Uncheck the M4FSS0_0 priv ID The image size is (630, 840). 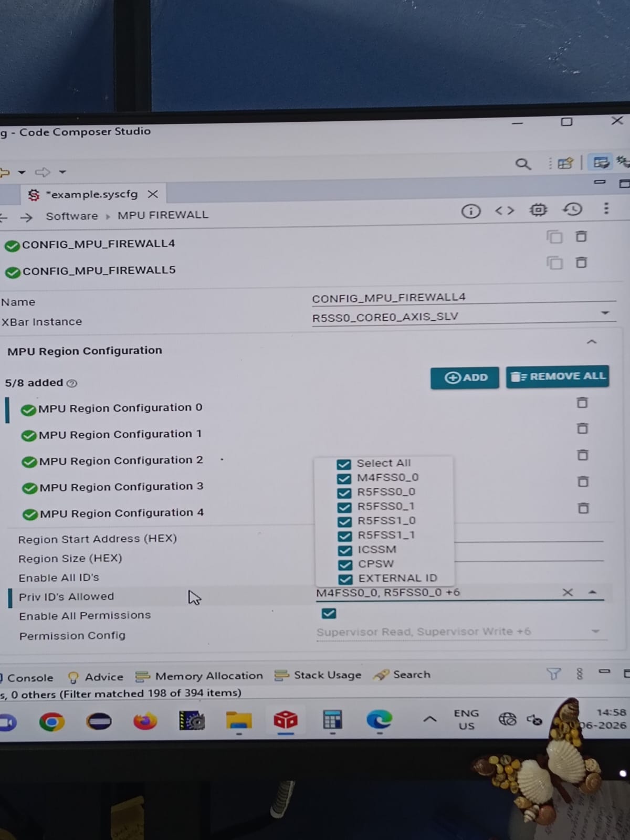click(x=344, y=478)
